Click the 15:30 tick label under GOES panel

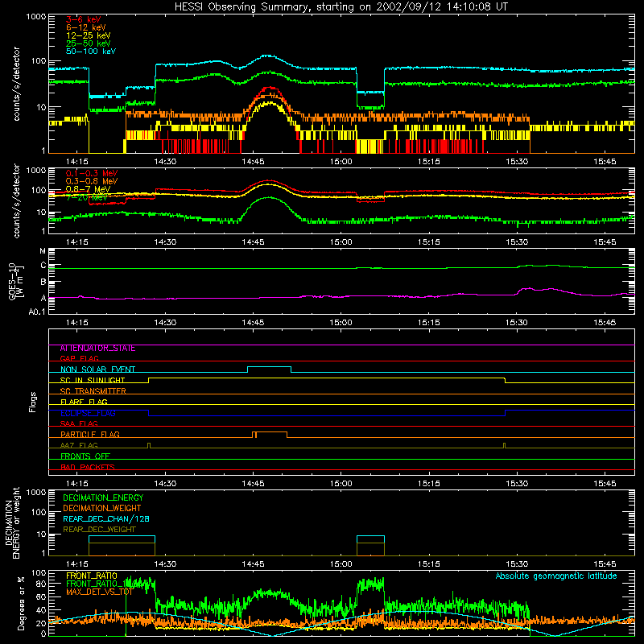[x=517, y=323]
